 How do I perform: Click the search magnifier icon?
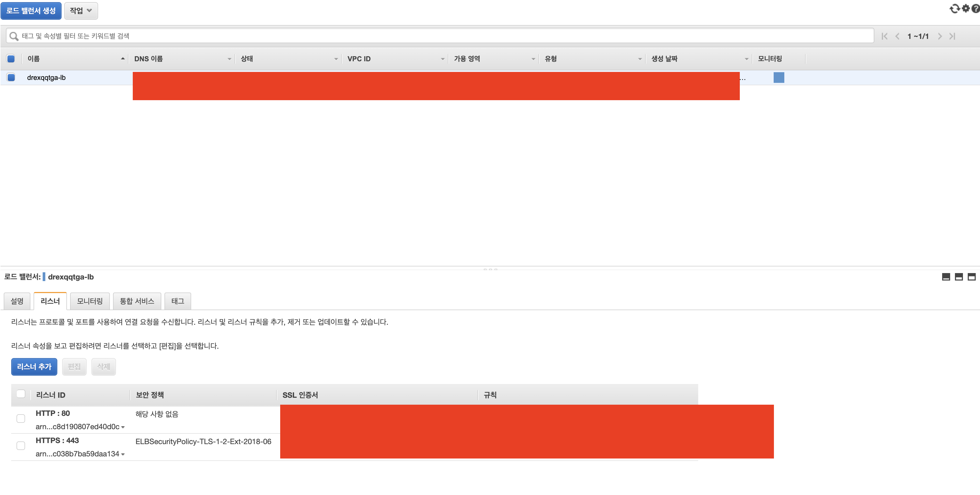(x=14, y=36)
